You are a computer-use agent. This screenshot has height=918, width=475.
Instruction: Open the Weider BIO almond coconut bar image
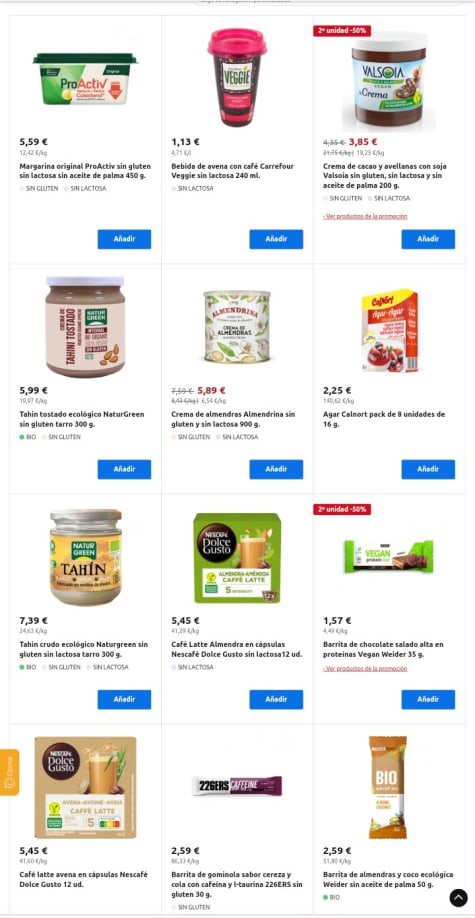[388, 787]
